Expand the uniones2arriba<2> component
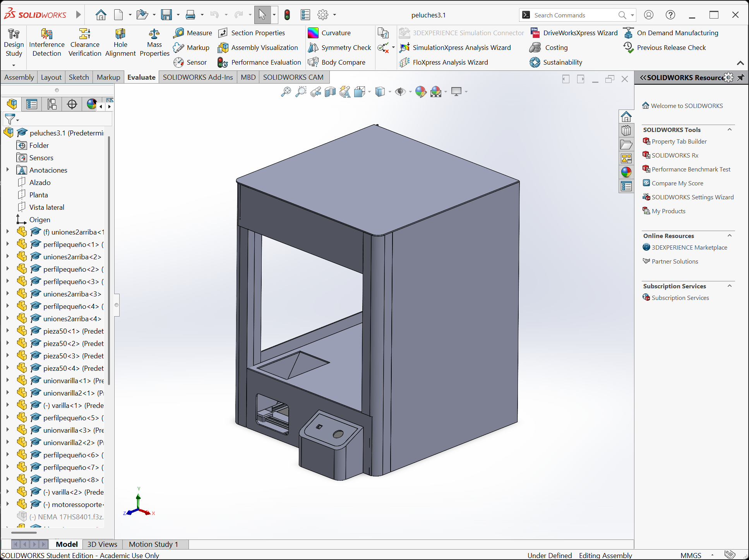749x560 pixels. 7,256
